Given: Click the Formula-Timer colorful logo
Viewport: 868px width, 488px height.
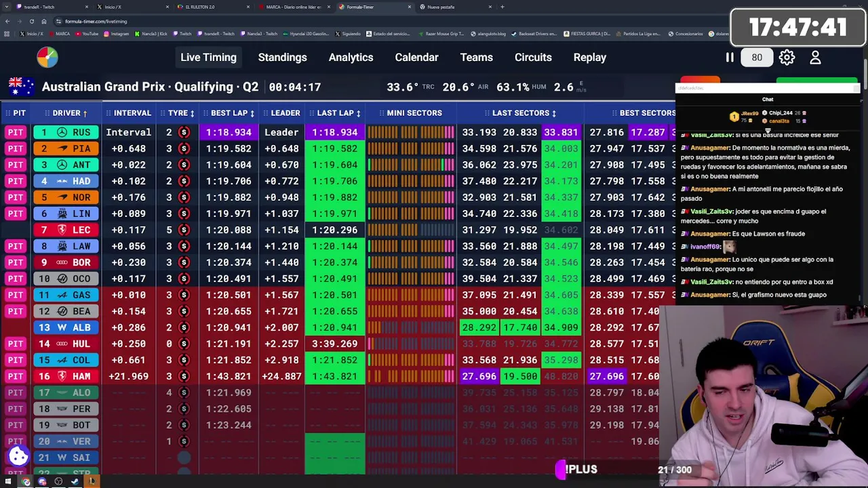Looking at the screenshot, I should [47, 58].
